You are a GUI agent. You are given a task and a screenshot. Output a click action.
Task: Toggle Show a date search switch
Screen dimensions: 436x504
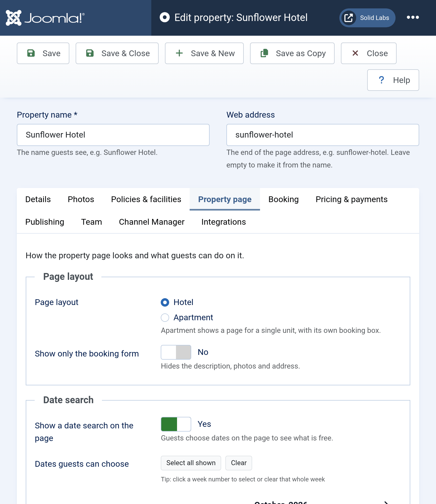tap(176, 424)
